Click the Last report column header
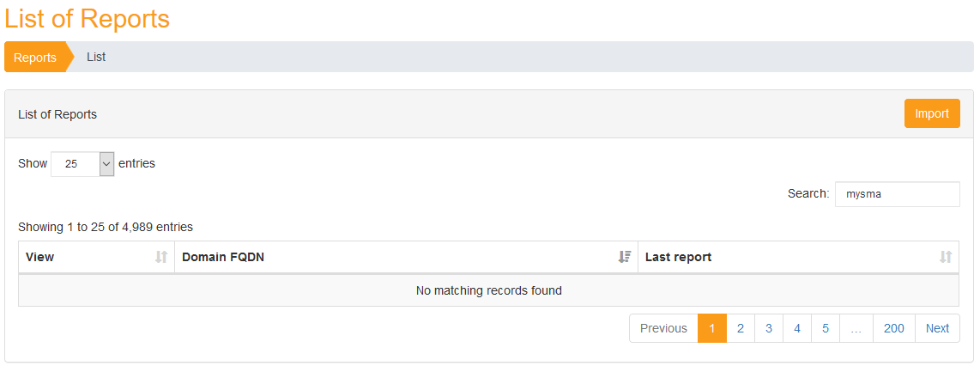The height and width of the screenshot is (372, 980). pyautogui.click(x=798, y=257)
